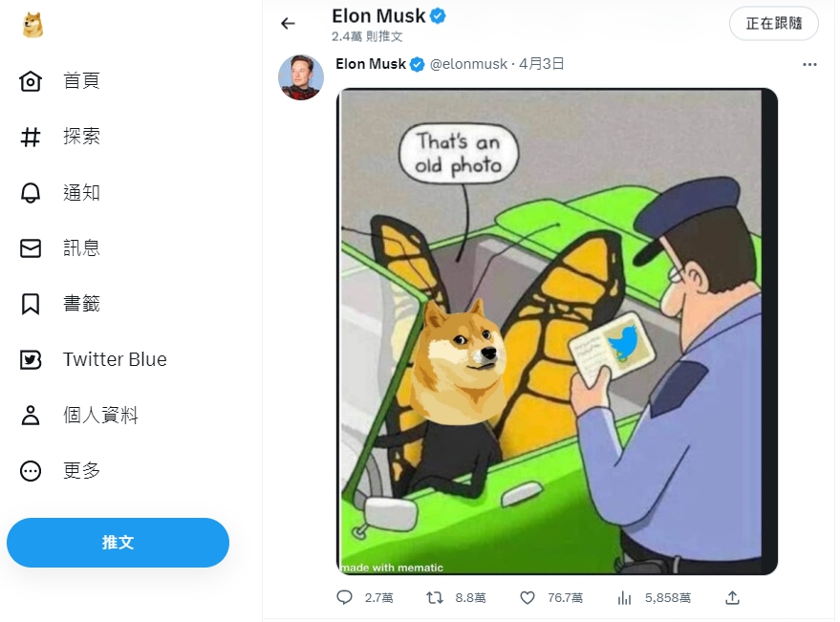Click the Doge logo icon
The width and height of the screenshot is (840, 622).
(x=32, y=25)
